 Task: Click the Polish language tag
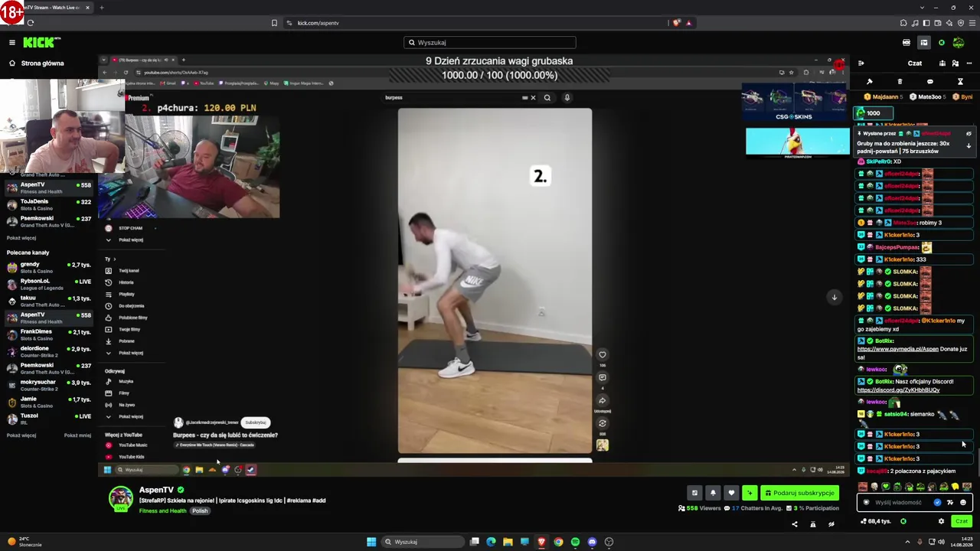(x=200, y=510)
